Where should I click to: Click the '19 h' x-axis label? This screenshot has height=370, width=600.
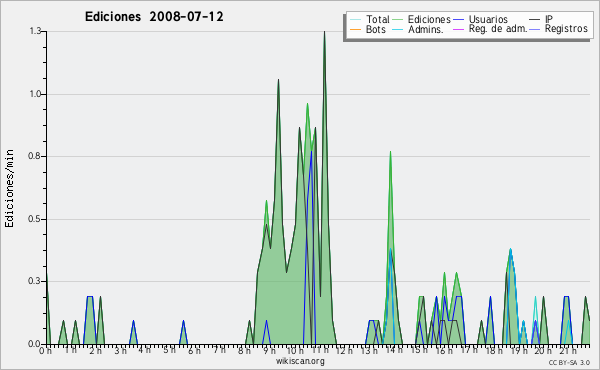pos(519,351)
